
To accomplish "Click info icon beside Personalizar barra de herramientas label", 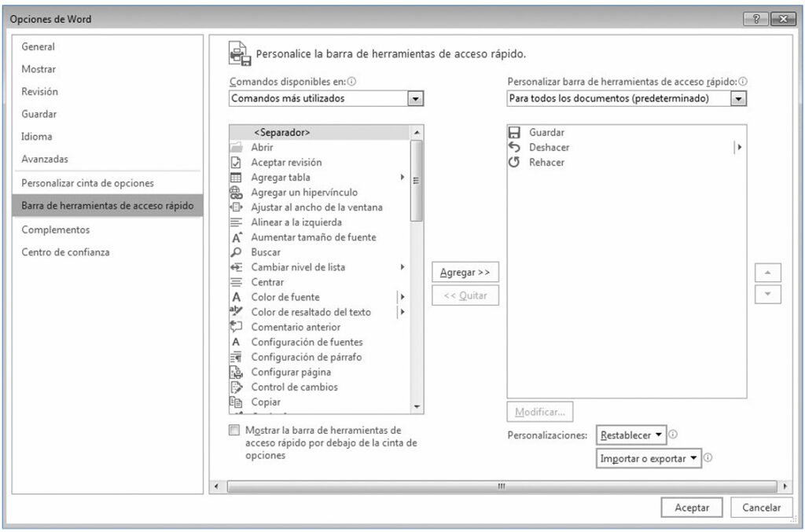I will coord(742,81).
